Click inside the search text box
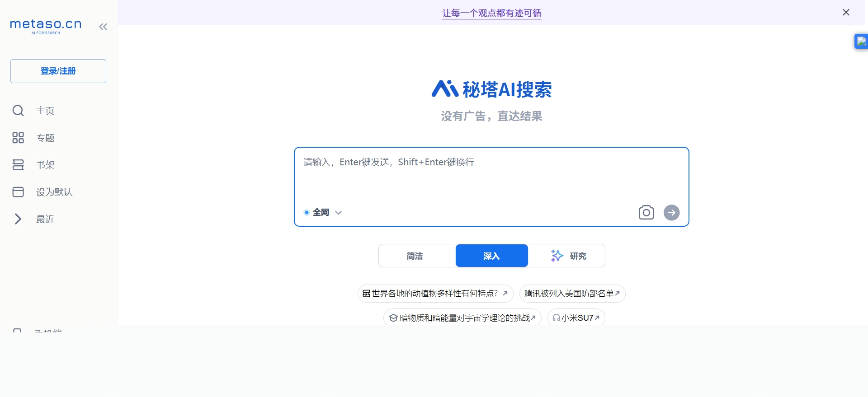868x397 pixels. (x=491, y=178)
